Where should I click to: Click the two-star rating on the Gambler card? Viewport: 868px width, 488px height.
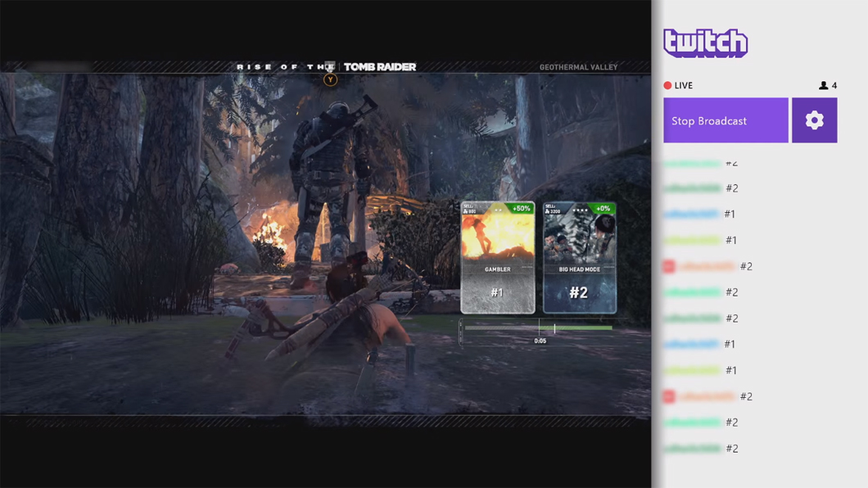pos(498,210)
